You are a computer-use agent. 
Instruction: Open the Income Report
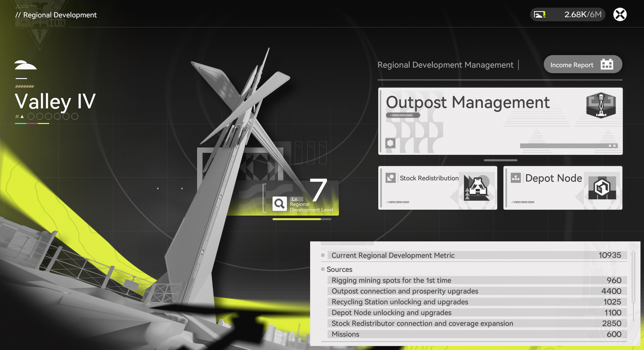pos(583,64)
